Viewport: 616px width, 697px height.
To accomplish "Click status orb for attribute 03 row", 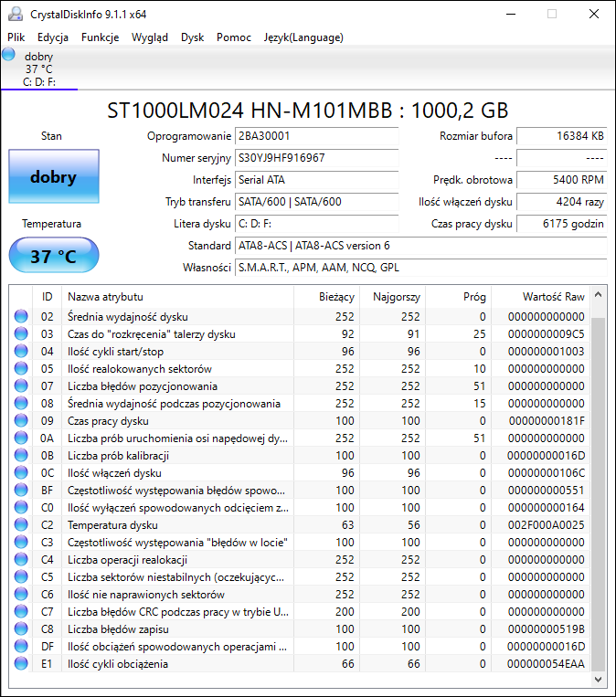I will coord(21,333).
